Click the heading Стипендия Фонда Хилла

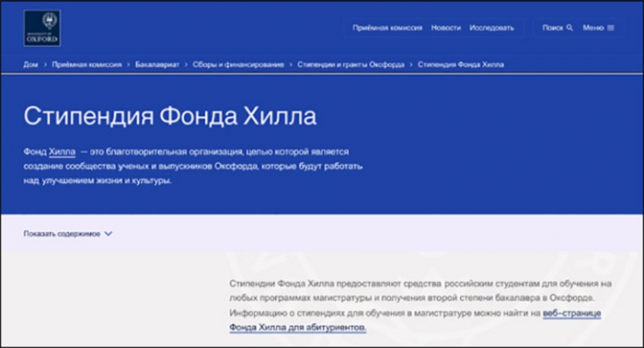170,116
